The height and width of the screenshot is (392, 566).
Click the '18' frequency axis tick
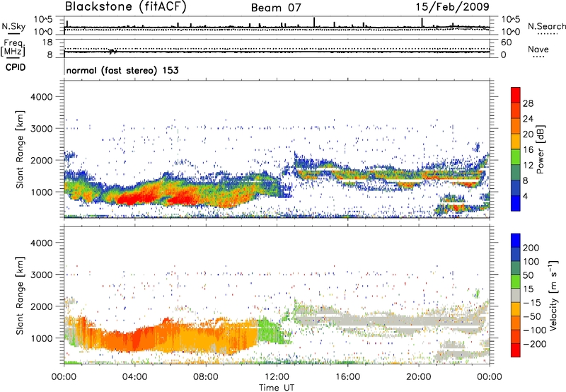pos(48,42)
